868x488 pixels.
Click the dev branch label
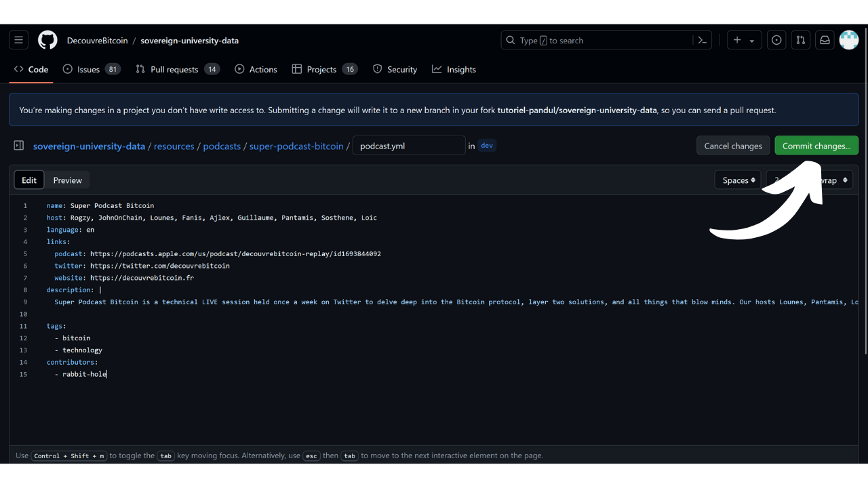487,145
